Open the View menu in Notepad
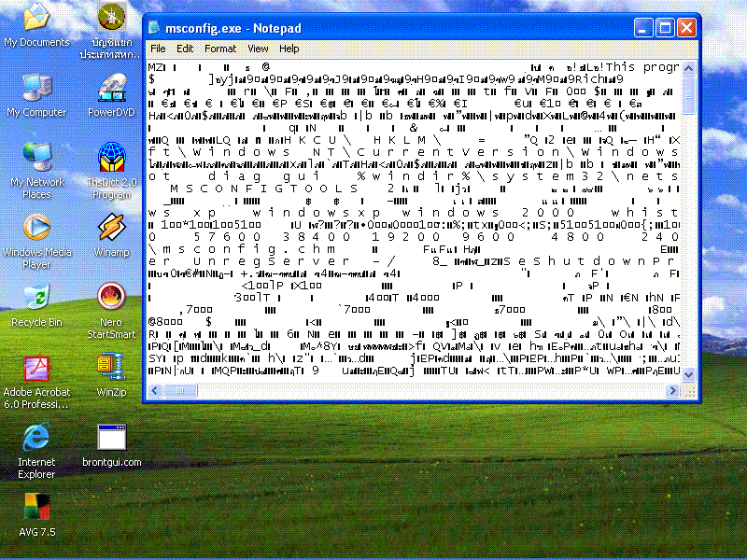 coord(258,49)
